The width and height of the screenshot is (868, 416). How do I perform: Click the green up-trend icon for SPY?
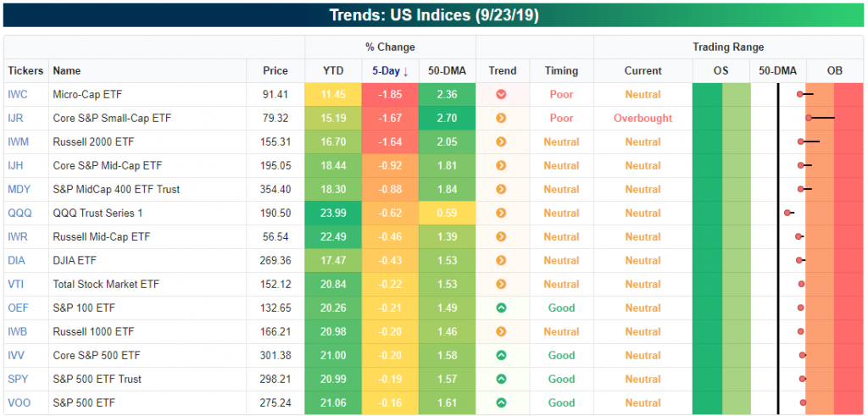[x=501, y=379]
